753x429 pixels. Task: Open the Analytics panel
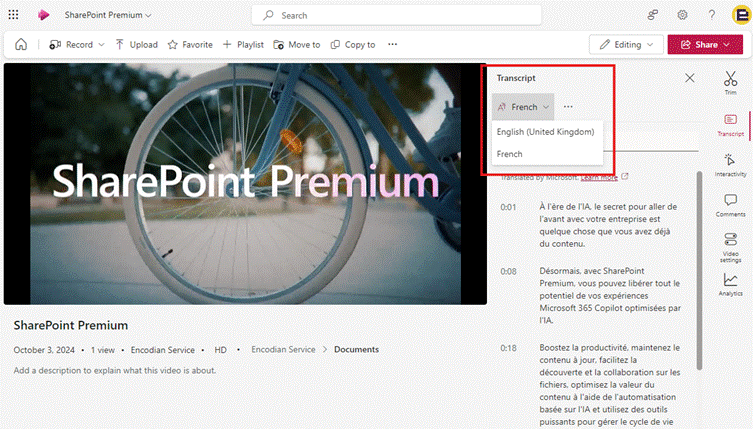tap(730, 285)
